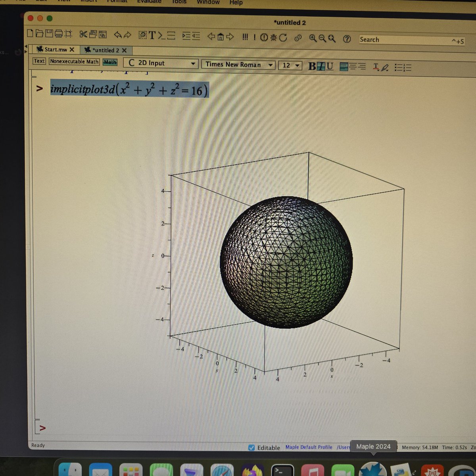This screenshot has height=476, width=476.
Task: Enclose selection in a section icon
Action: pos(171,36)
